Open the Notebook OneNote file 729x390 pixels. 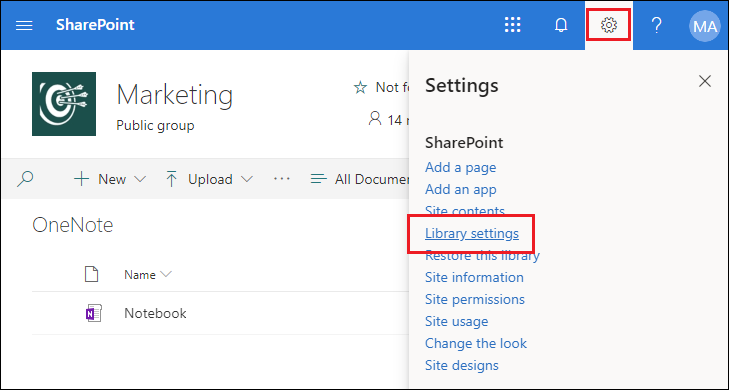[155, 313]
